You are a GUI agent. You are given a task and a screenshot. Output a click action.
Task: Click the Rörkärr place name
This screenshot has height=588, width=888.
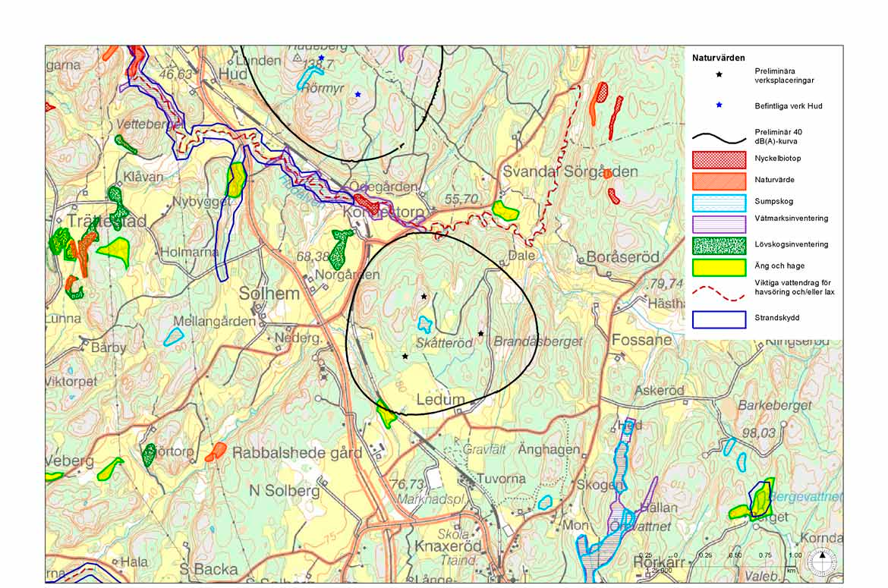click(x=659, y=562)
